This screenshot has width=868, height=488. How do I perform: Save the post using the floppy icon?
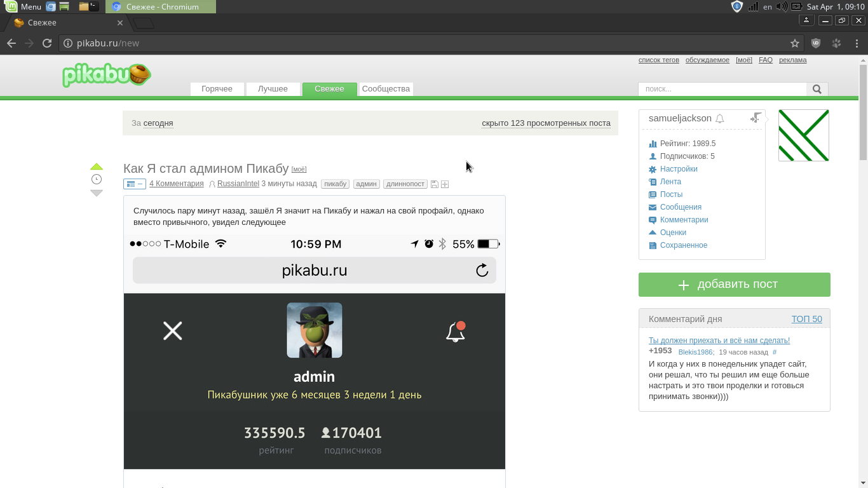[435, 184]
